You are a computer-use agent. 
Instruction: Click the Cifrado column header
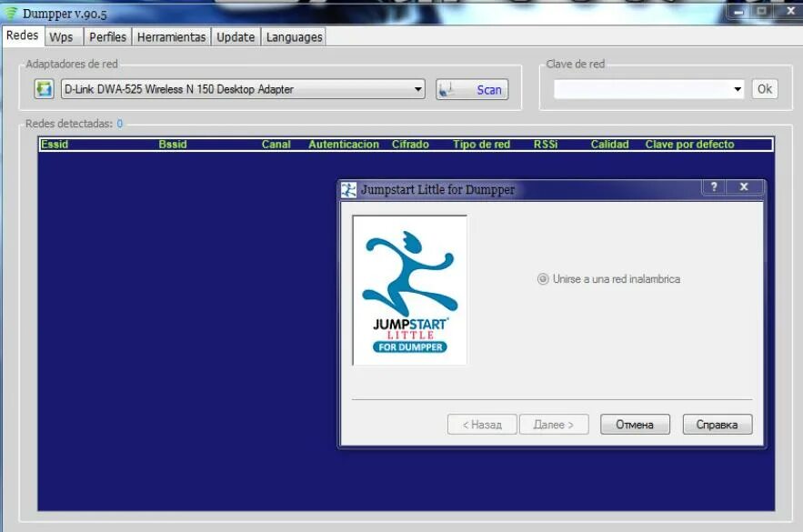click(x=410, y=145)
